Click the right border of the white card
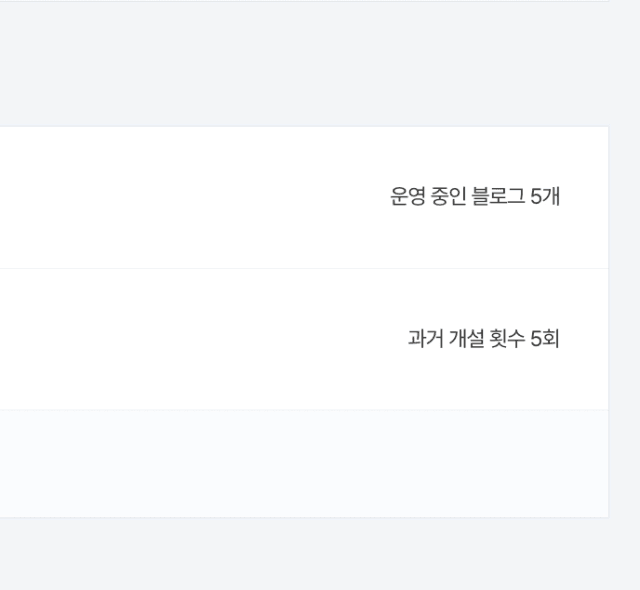 pos(609,322)
